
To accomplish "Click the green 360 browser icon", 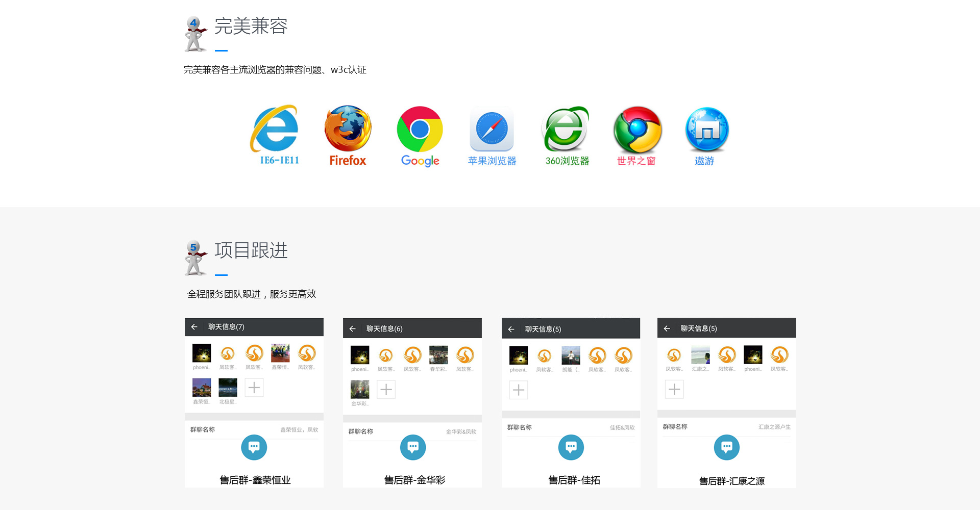I will 566,129.
